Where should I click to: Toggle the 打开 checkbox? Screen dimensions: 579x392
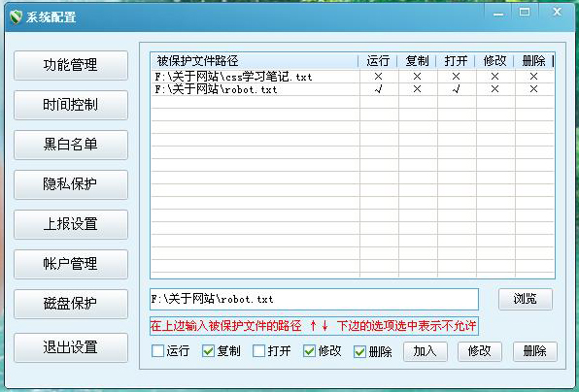(x=258, y=351)
